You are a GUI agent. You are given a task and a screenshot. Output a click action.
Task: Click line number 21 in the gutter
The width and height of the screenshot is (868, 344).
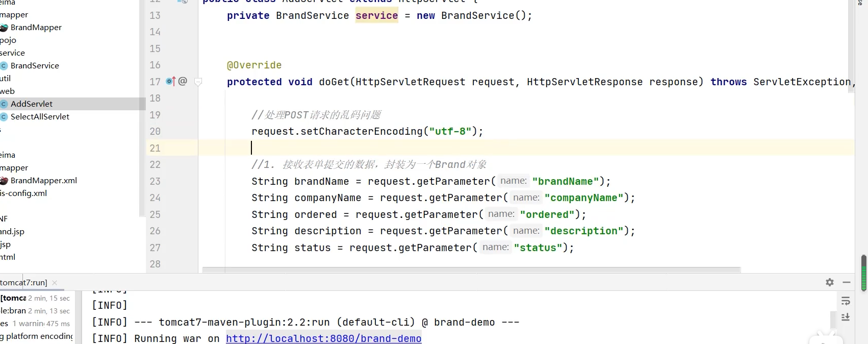(155, 148)
